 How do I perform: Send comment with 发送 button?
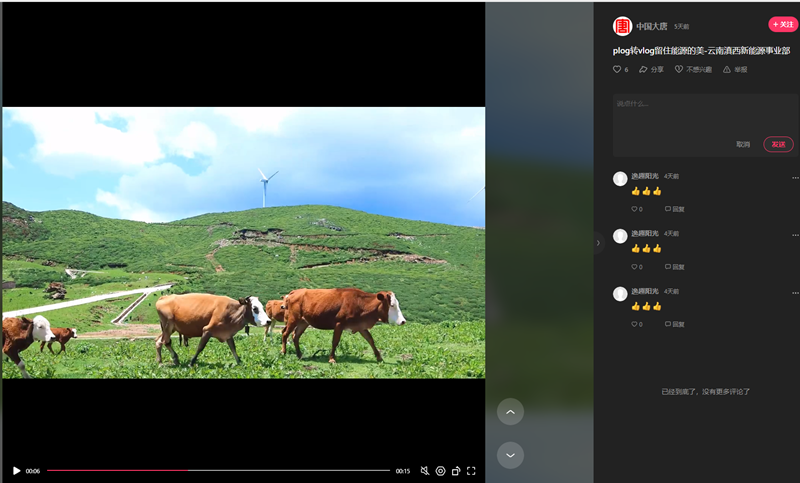pyautogui.click(x=778, y=144)
